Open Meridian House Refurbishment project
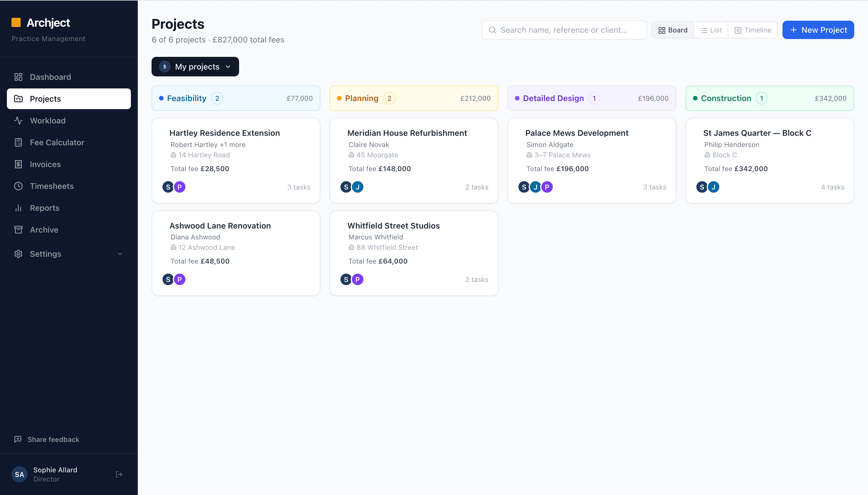The width and height of the screenshot is (868, 495). [414, 161]
